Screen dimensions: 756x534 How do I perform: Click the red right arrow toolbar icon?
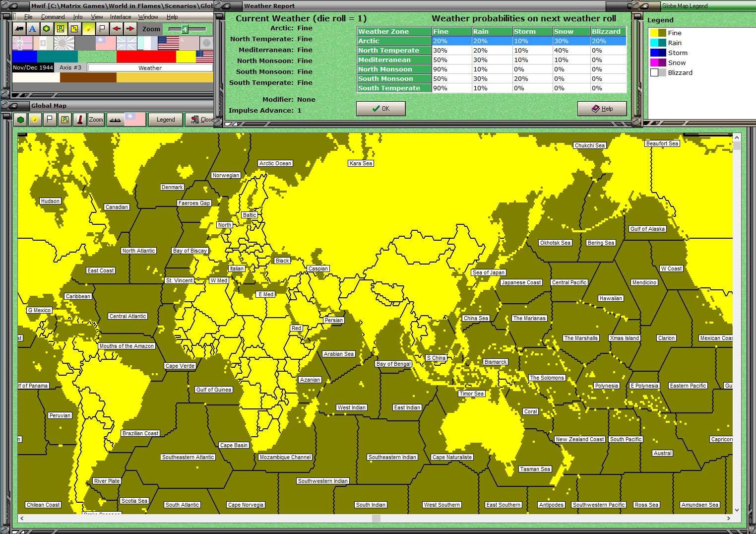[130, 29]
